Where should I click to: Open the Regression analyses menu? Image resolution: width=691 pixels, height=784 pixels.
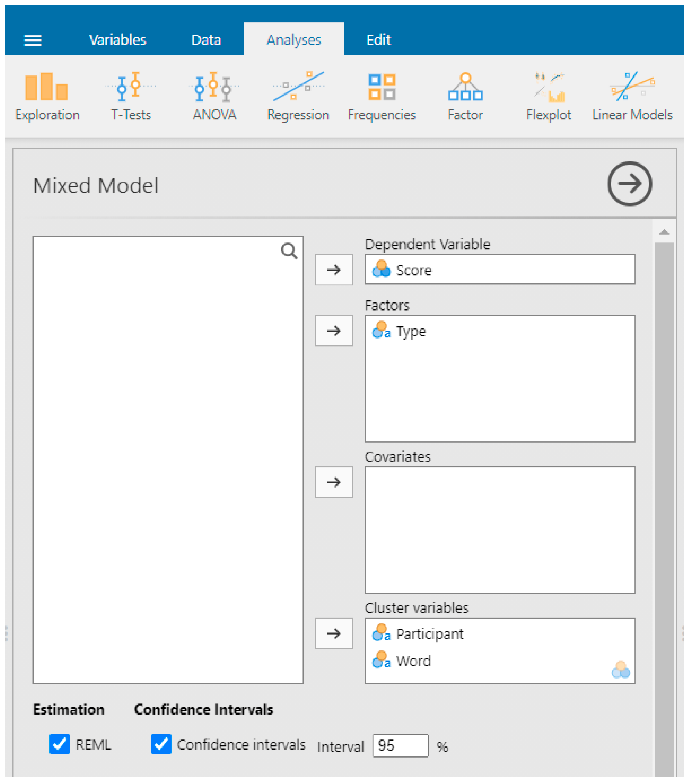(x=298, y=96)
